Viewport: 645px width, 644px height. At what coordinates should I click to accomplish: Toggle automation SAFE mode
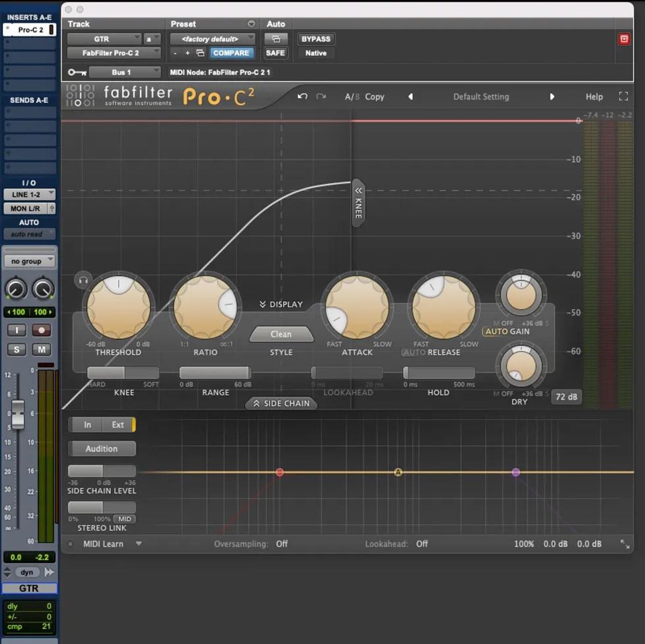[275, 53]
